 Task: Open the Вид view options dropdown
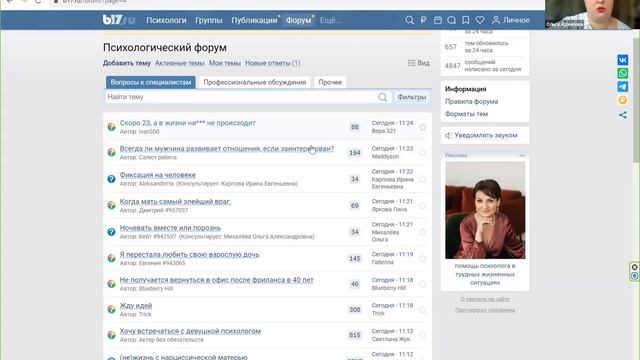419,63
